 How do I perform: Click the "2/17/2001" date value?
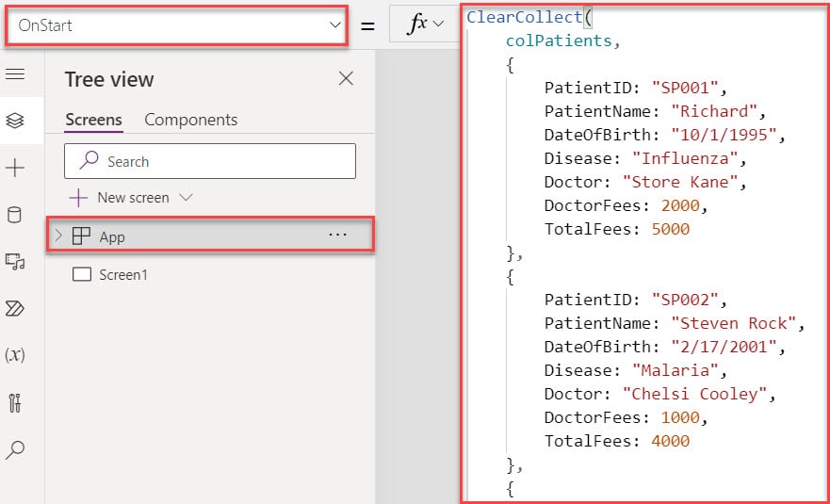coord(724,347)
